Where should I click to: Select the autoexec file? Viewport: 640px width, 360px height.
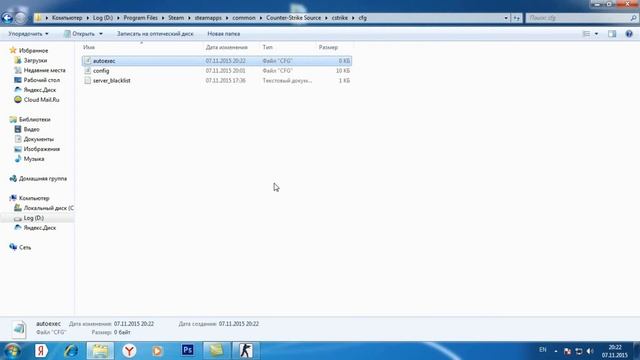tap(216, 61)
